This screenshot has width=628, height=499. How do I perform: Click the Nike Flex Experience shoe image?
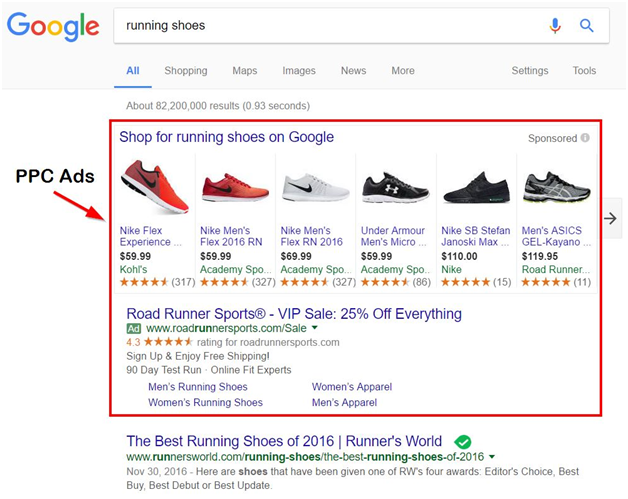[155, 186]
